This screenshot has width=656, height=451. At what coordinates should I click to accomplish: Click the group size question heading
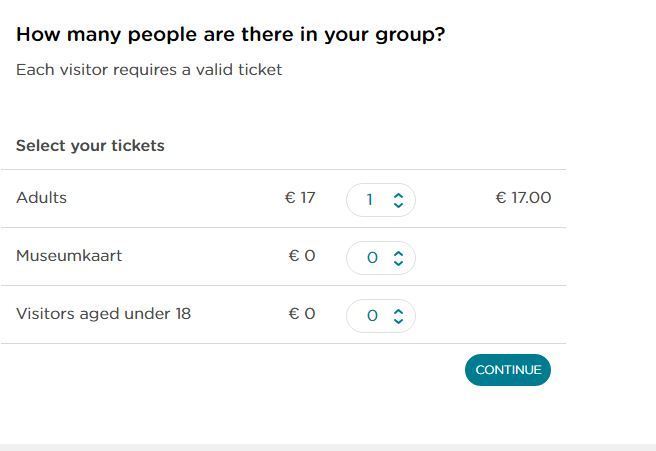[230, 35]
